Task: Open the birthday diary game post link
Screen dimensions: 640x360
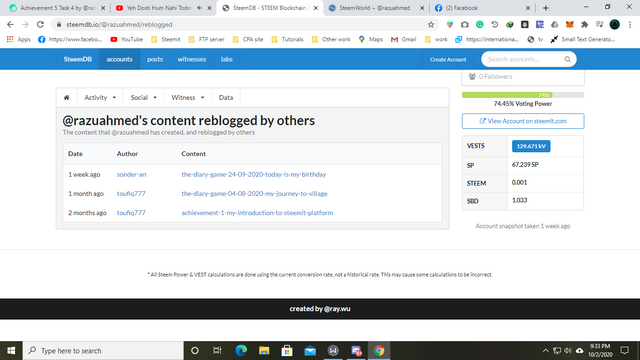Action: pos(253,174)
